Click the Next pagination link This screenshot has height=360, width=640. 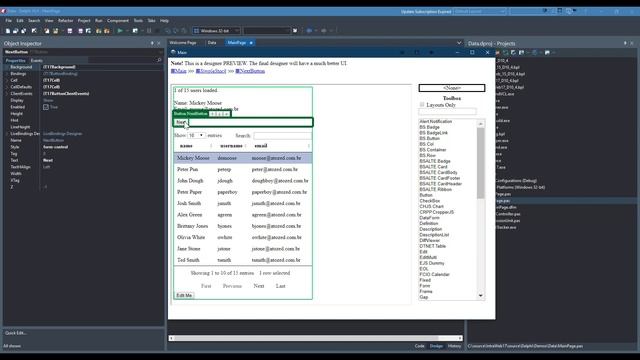coord(259,286)
